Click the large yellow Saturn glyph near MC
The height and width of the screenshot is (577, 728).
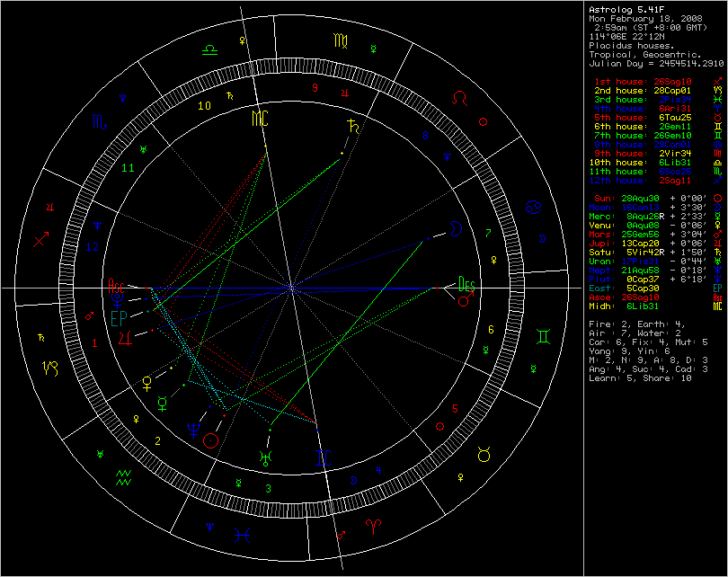[x=353, y=127]
